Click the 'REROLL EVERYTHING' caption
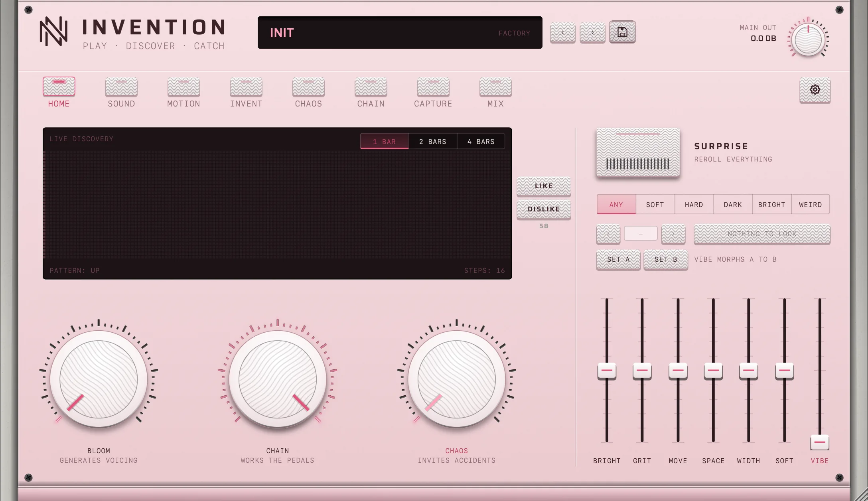Image resolution: width=868 pixels, height=501 pixels. 733,160
